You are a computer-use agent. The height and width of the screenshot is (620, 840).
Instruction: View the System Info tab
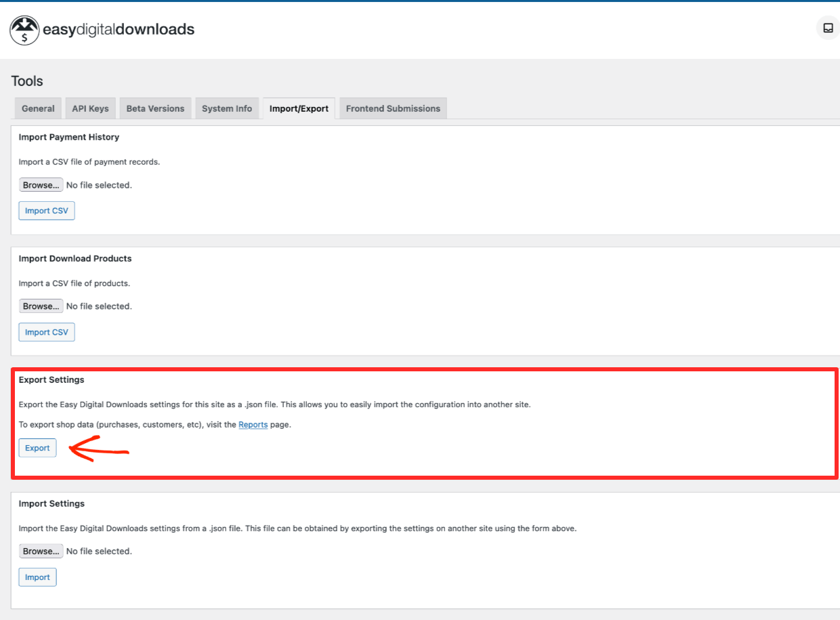click(x=227, y=108)
